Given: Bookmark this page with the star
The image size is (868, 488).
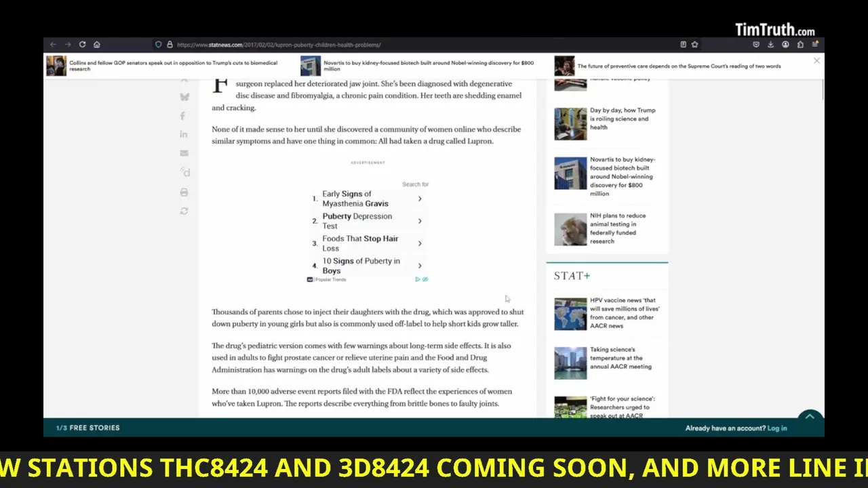Looking at the screenshot, I should 694,45.
